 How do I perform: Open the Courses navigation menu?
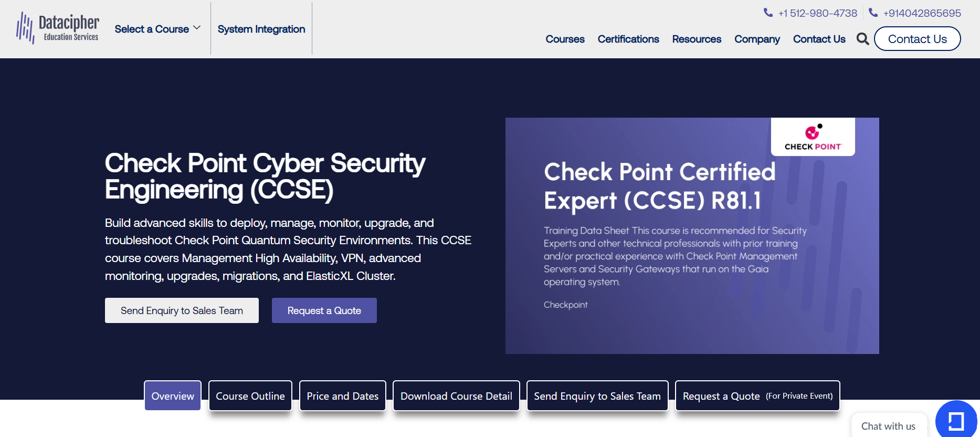(x=565, y=39)
